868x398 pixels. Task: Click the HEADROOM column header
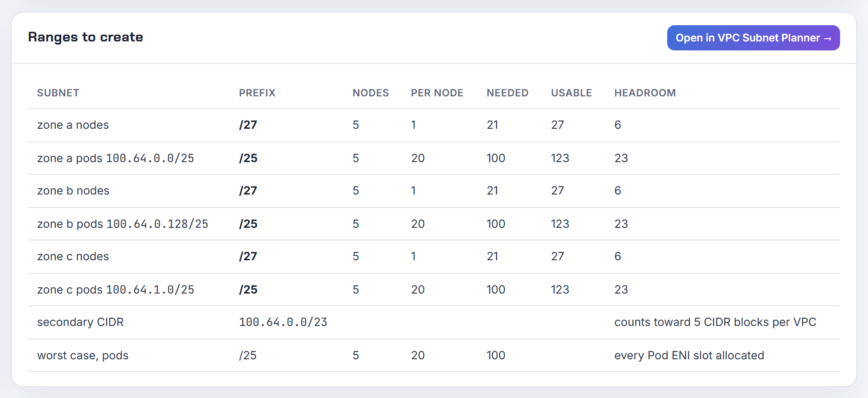[645, 93]
